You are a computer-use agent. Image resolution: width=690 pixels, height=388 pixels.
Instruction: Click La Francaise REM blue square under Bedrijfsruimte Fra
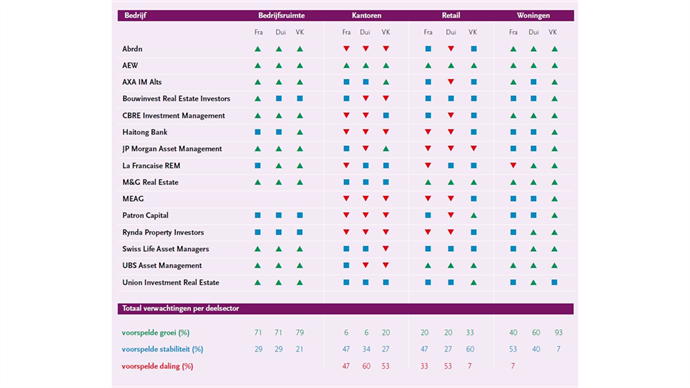pyautogui.click(x=258, y=165)
